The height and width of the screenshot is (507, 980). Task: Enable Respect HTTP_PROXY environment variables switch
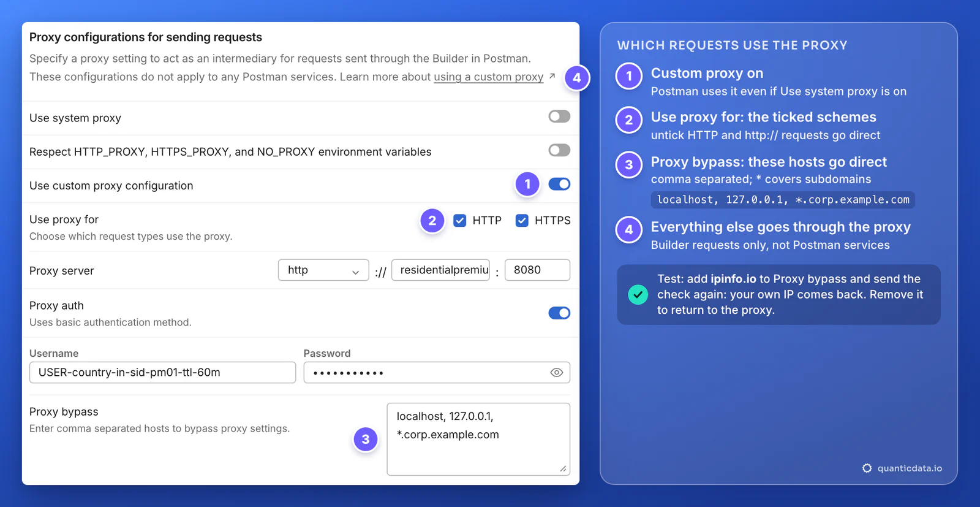(x=559, y=150)
